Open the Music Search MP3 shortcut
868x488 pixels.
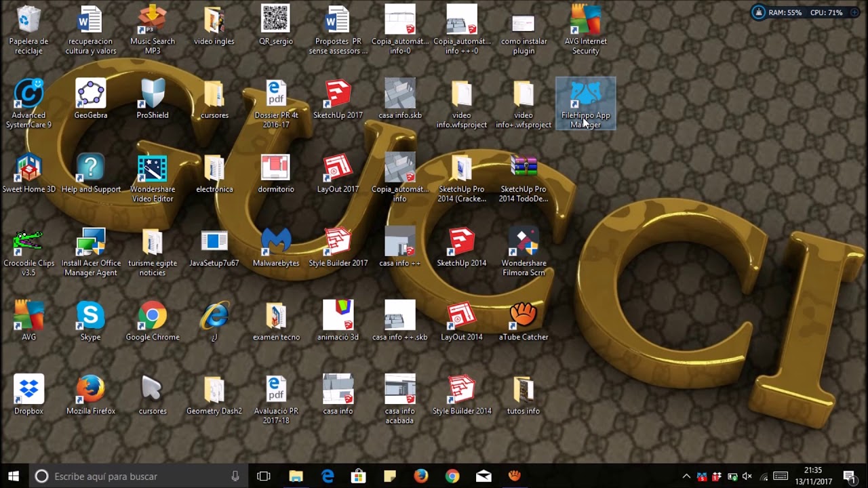(153, 30)
